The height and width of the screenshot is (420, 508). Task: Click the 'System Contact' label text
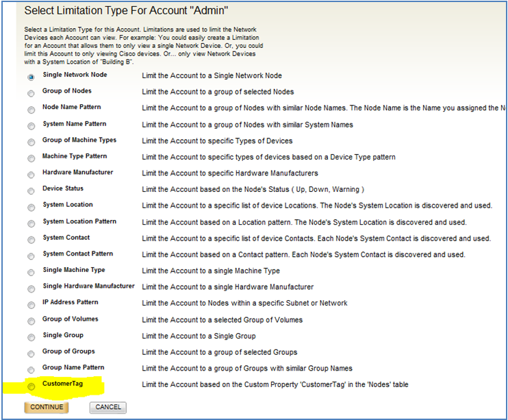click(x=66, y=238)
